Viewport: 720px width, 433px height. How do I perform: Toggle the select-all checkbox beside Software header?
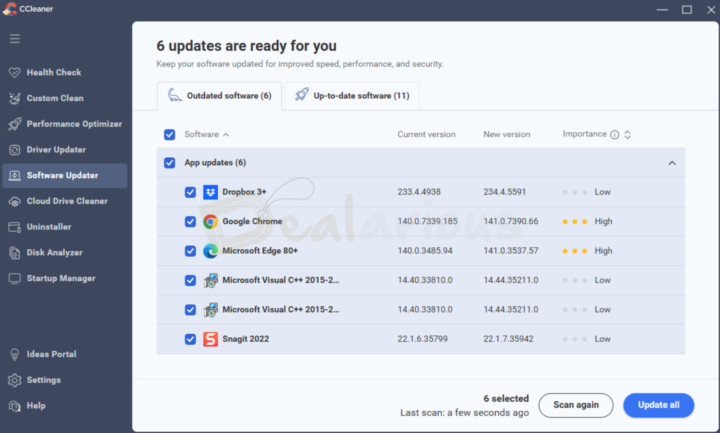169,135
